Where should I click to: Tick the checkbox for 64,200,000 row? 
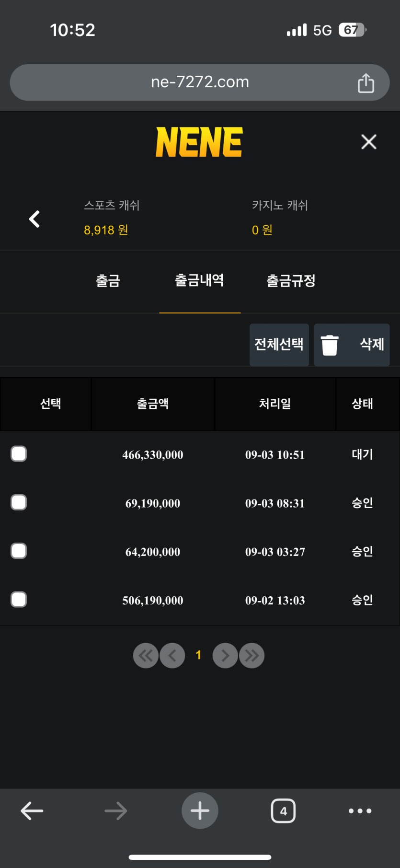coord(19,551)
